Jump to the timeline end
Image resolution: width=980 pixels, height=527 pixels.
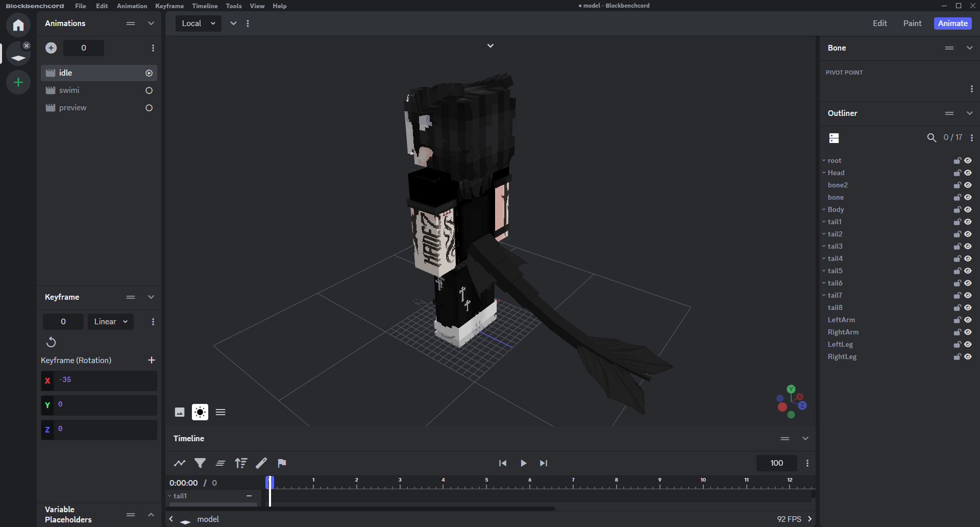544,463
